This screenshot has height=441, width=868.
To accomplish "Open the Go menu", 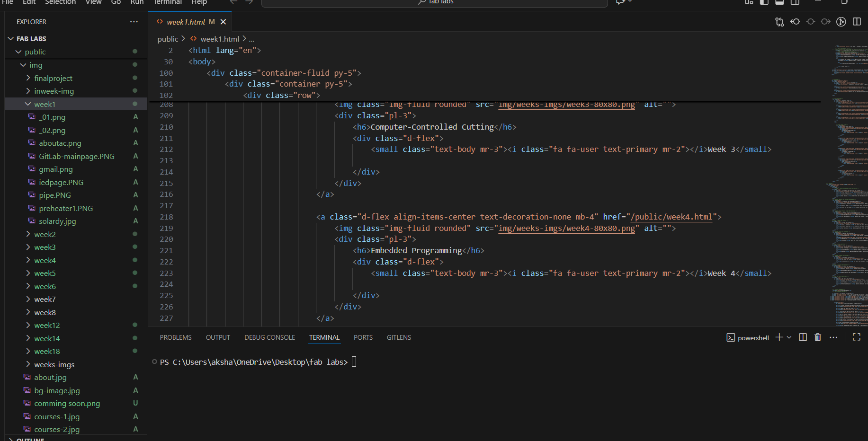I will (116, 2).
